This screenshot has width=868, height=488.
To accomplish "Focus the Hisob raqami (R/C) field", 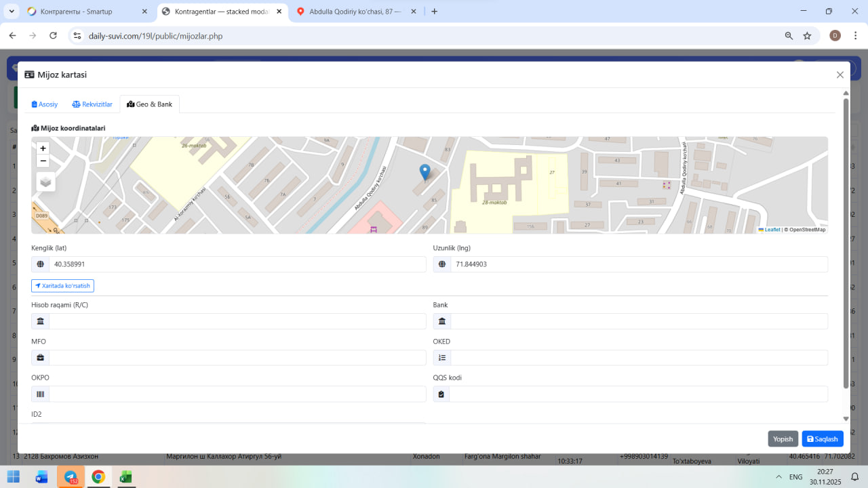I will tap(237, 321).
